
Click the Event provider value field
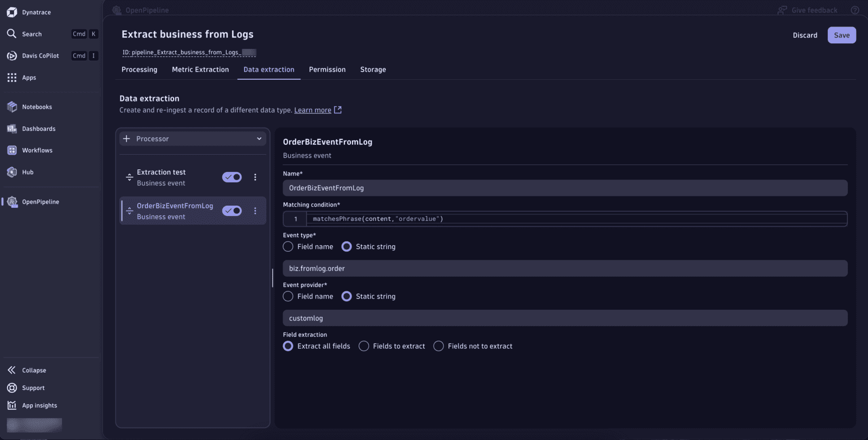tap(565, 318)
